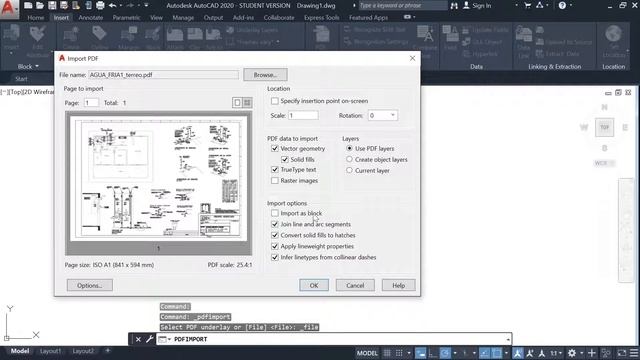Uncheck Join line and arc segments
The image size is (640, 360).
(275, 224)
